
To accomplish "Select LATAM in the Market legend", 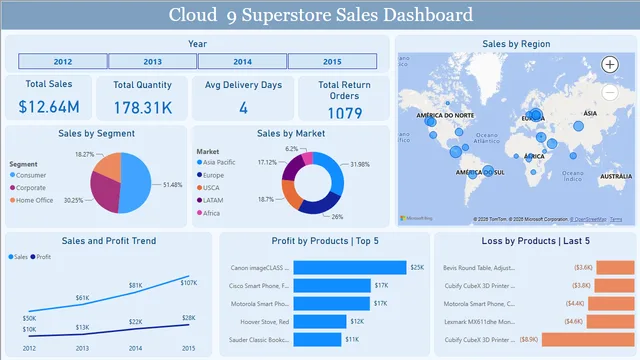I will [x=210, y=200].
